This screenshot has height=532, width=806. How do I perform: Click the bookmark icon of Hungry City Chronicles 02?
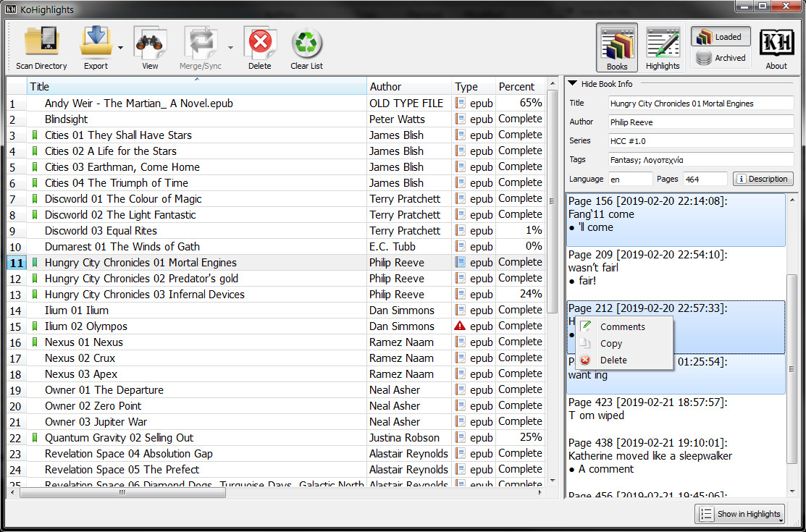(x=35, y=278)
